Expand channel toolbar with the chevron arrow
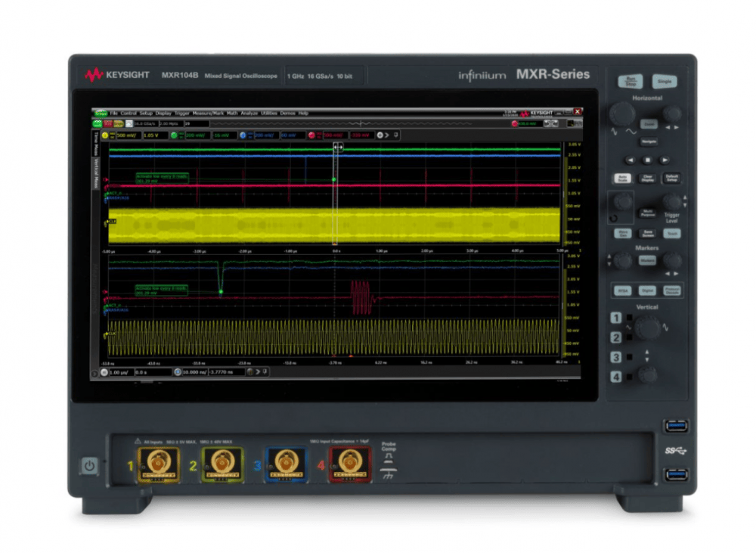The height and width of the screenshot is (553, 756). (387, 135)
